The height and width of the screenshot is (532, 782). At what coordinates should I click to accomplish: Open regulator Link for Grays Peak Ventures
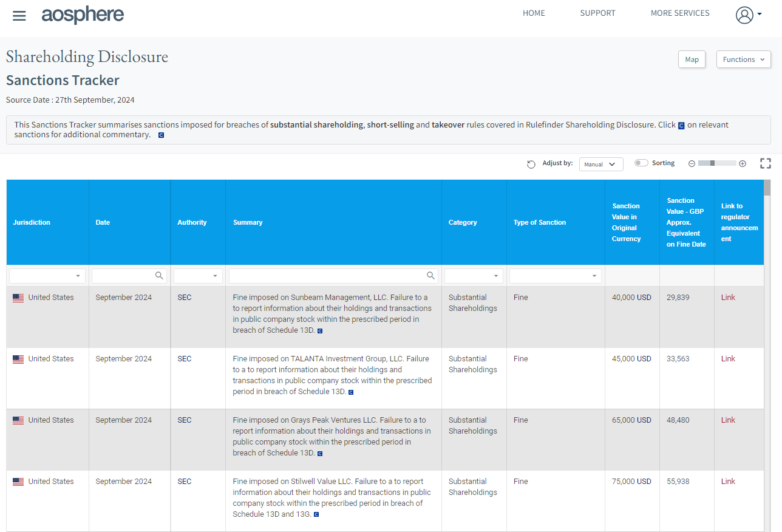click(728, 420)
